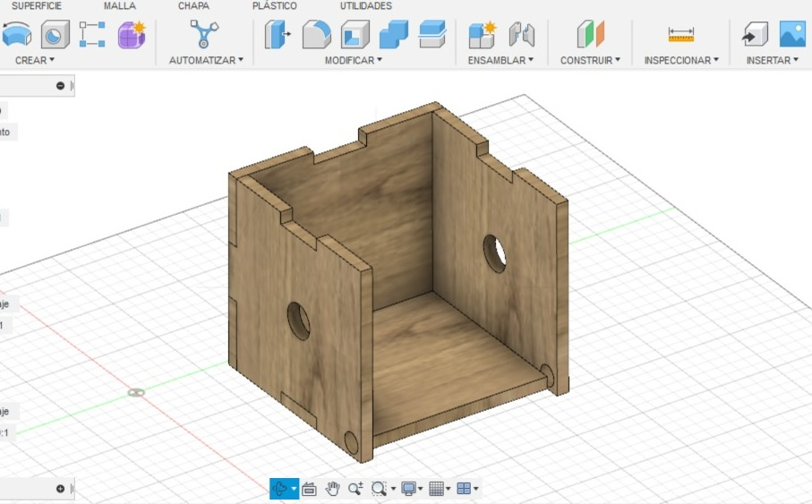Image resolution: width=812 pixels, height=504 pixels.
Task: Select the Joint tool icon
Action: [521, 35]
